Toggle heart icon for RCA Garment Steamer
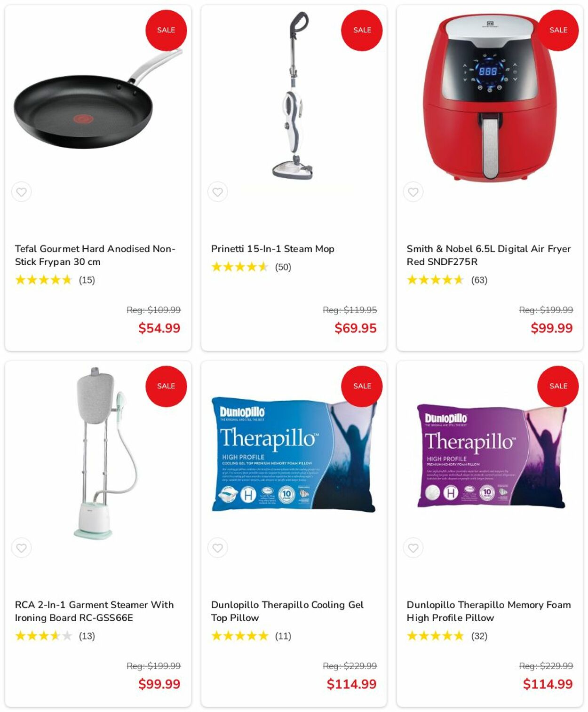The image size is (588, 712). (x=21, y=548)
